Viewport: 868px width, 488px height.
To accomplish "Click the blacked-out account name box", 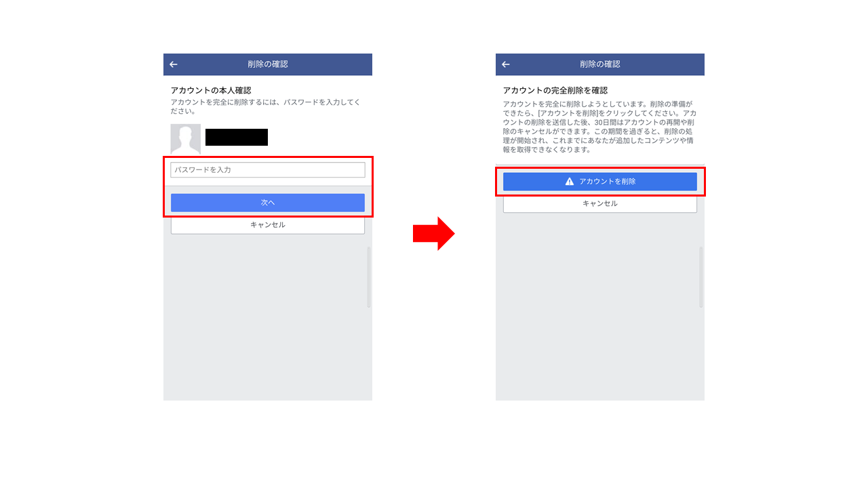I will click(237, 137).
